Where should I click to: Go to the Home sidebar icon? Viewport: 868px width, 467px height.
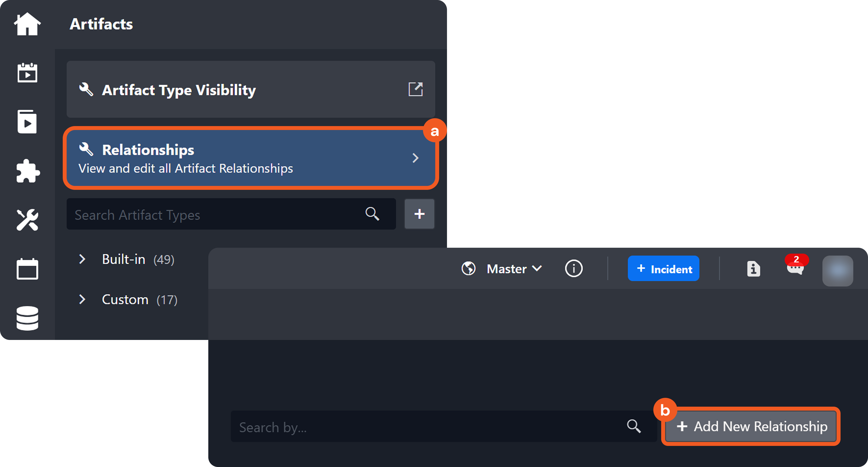27,24
